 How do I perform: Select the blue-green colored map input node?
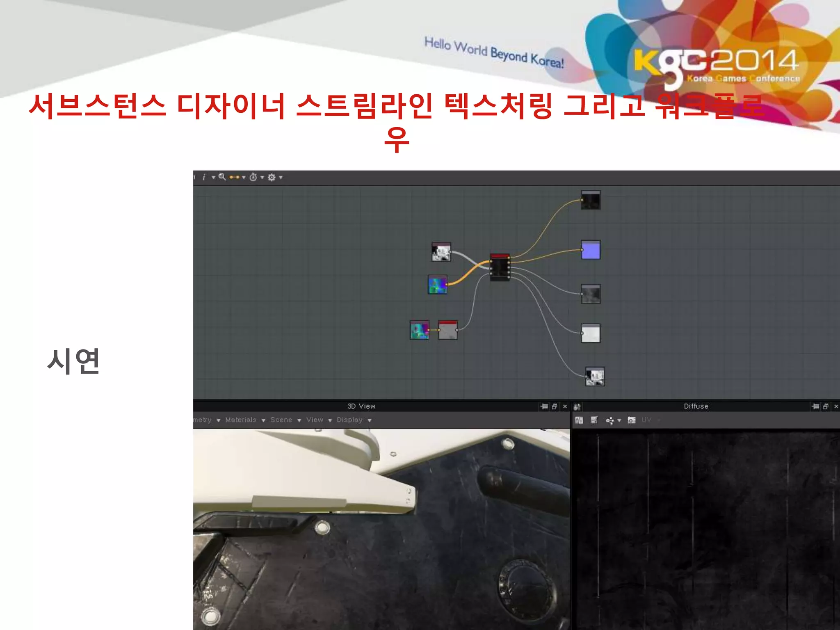tap(438, 285)
